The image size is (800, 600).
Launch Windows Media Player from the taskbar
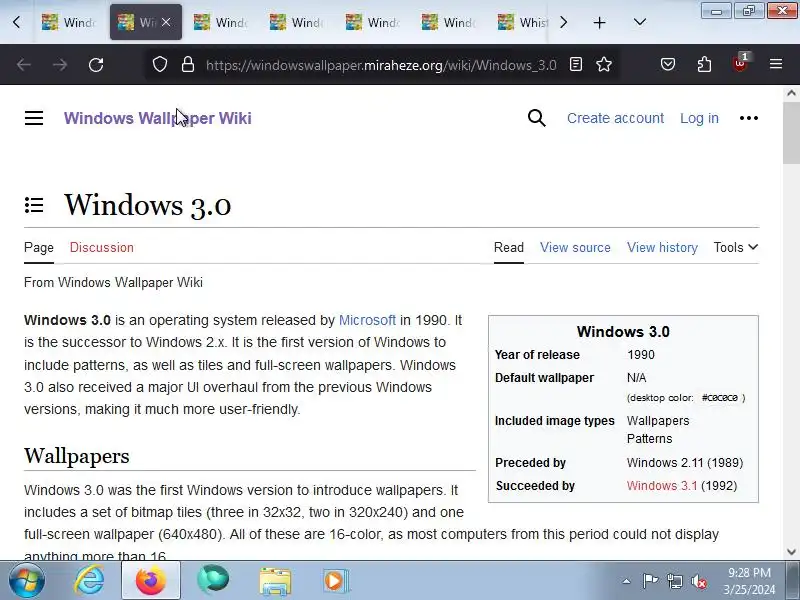(x=336, y=581)
